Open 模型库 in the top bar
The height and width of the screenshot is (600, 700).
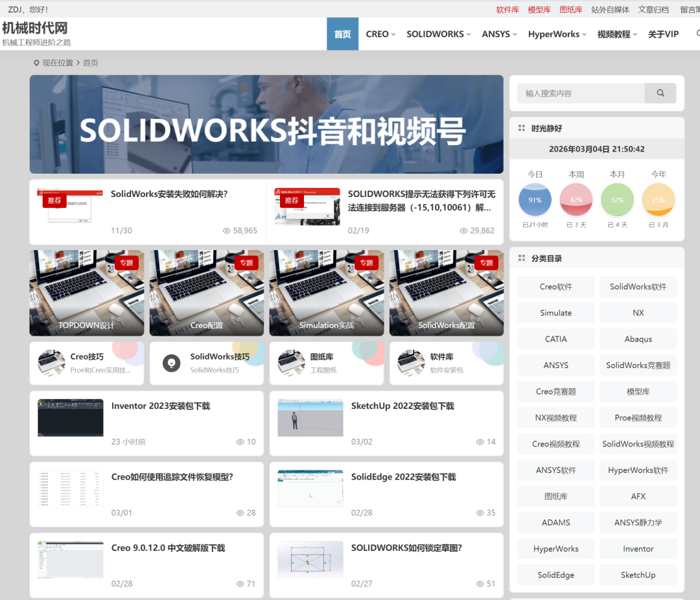pos(539,10)
